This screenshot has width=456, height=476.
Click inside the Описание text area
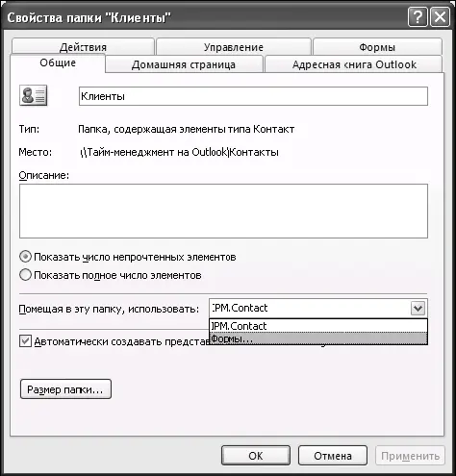point(223,211)
